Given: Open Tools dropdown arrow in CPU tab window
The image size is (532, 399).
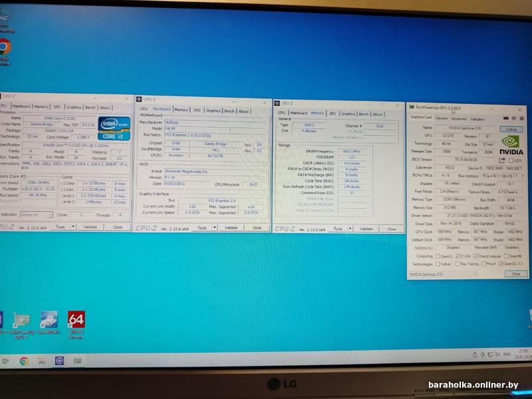Looking at the screenshot, I should tap(73, 227).
